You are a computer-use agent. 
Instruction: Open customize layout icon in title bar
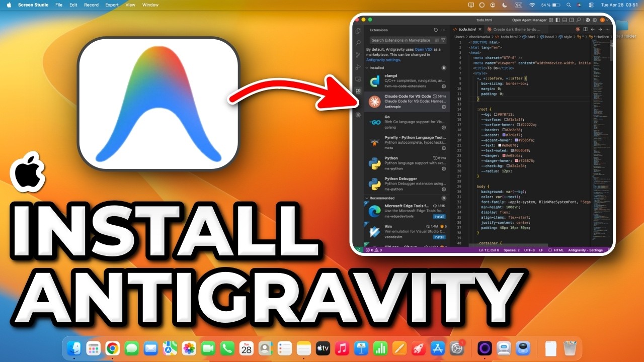(x=551, y=20)
